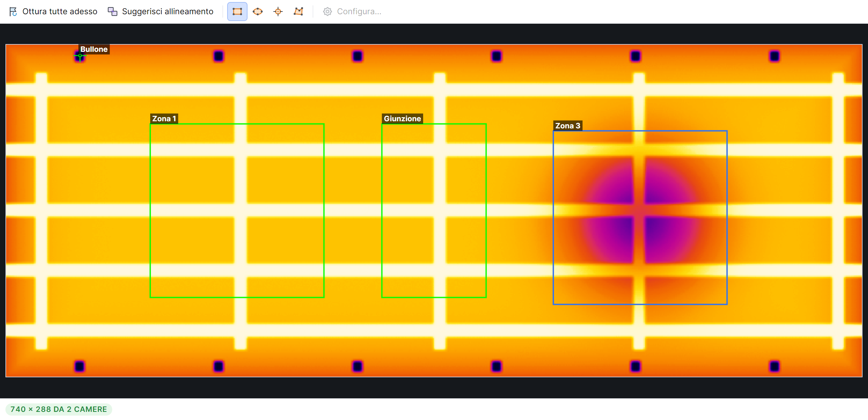Select the Zona 1 region label
The image size is (868, 420).
click(x=164, y=119)
